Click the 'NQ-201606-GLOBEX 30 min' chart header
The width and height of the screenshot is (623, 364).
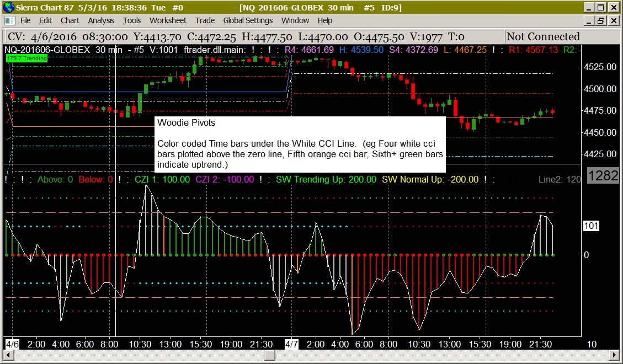click(63, 50)
